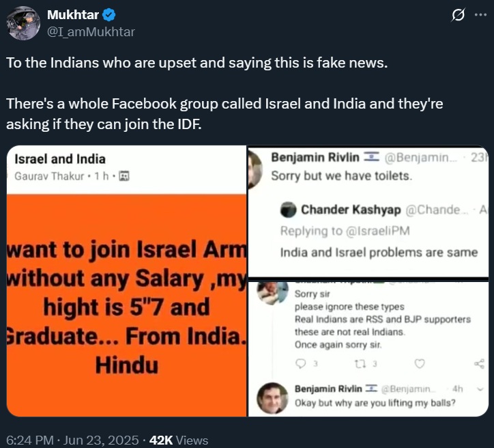
Task: Open the 6:24 PM Jun 23, 2025 timestamp
Action: pyautogui.click(x=72, y=440)
